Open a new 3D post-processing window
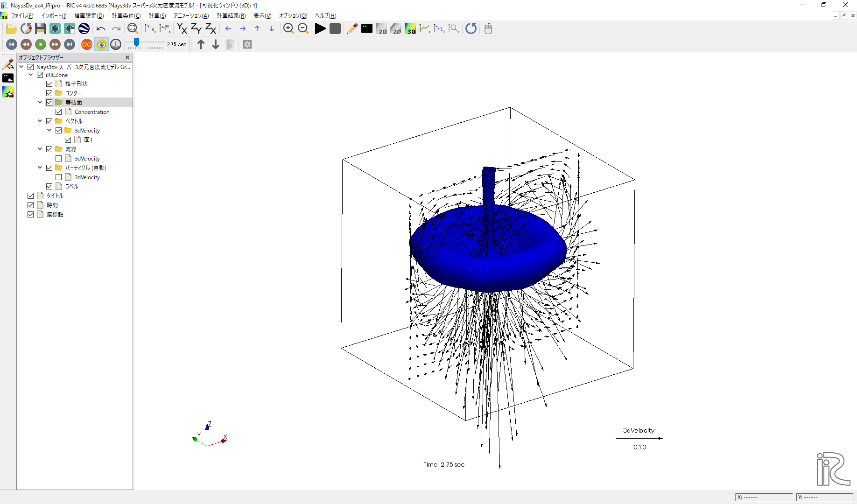Image resolution: width=857 pixels, height=504 pixels. [x=410, y=29]
